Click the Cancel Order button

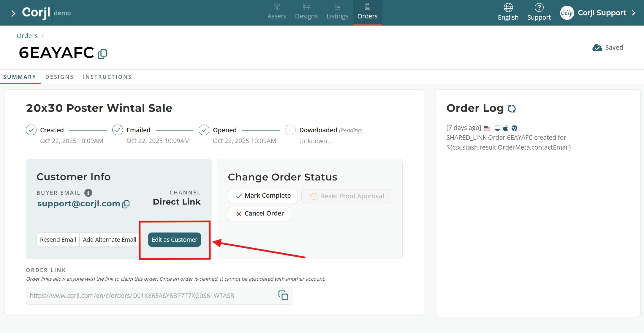pyautogui.click(x=259, y=214)
